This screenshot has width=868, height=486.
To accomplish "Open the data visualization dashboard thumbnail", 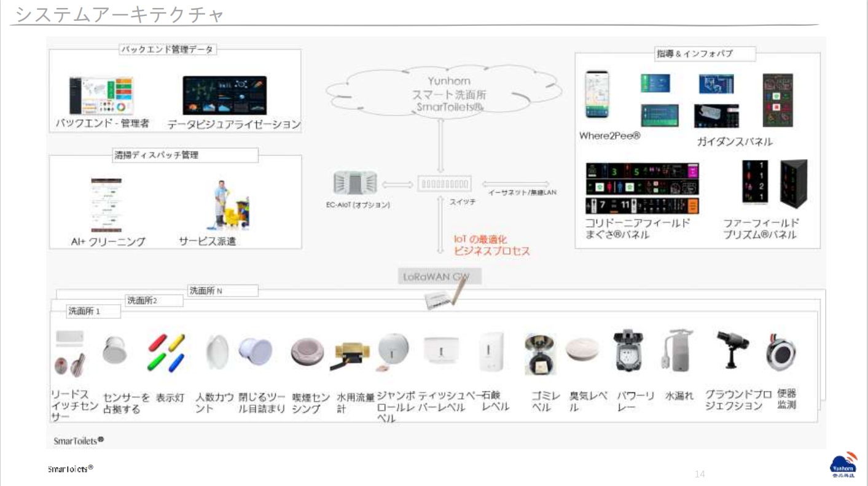I will pos(224,95).
